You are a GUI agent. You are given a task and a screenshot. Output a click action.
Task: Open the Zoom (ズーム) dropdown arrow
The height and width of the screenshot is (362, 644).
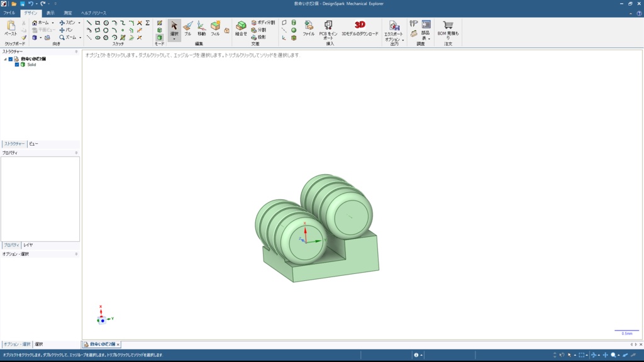pyautogui.click(x=80, y=38)
